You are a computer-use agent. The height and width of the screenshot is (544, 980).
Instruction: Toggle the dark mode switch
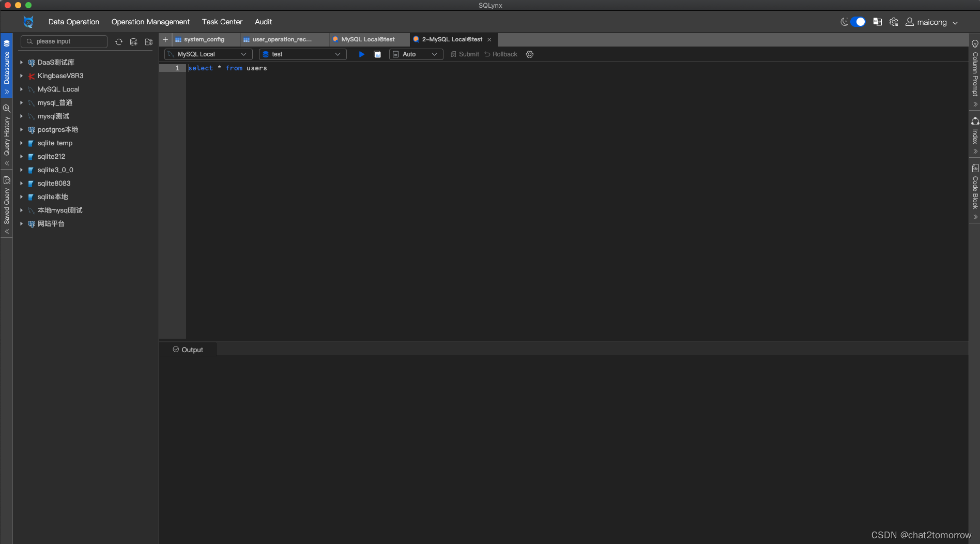[x=858, y=22]
